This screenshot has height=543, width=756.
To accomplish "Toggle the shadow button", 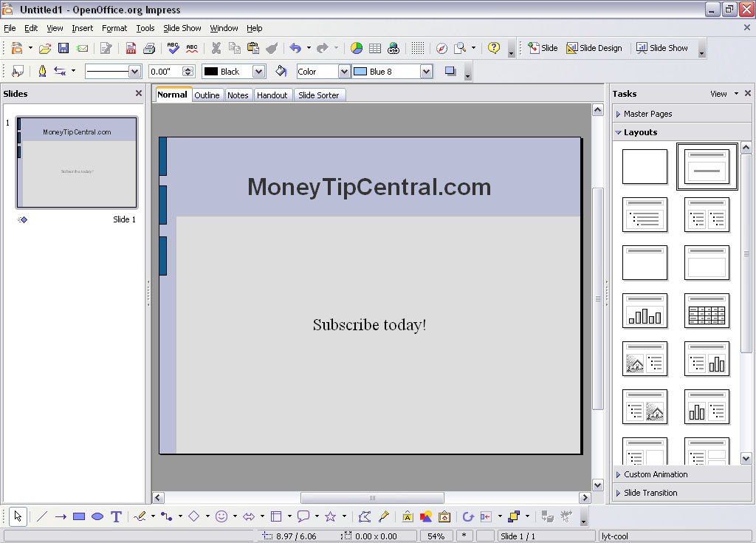I will click(x=450, y=72).
